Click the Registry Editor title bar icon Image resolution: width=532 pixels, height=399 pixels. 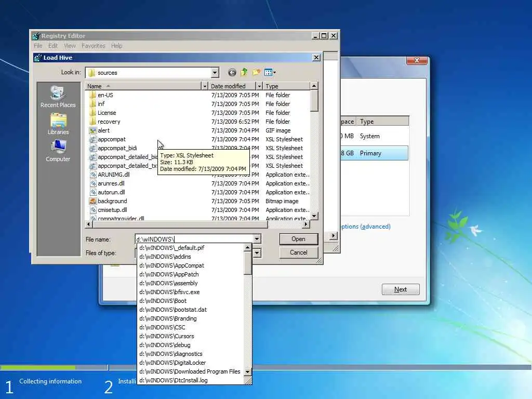[x=36, y=36]
